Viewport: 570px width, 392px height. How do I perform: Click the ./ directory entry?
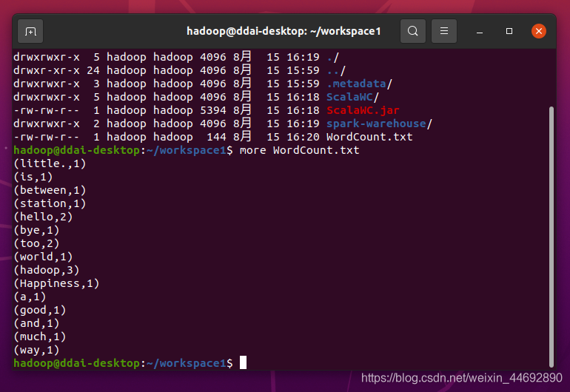(332, 57)
